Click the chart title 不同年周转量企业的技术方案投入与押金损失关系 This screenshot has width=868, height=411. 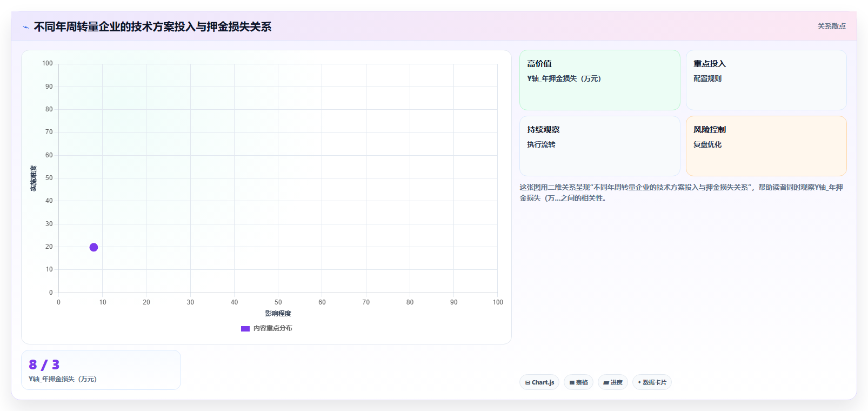point(152,27)
